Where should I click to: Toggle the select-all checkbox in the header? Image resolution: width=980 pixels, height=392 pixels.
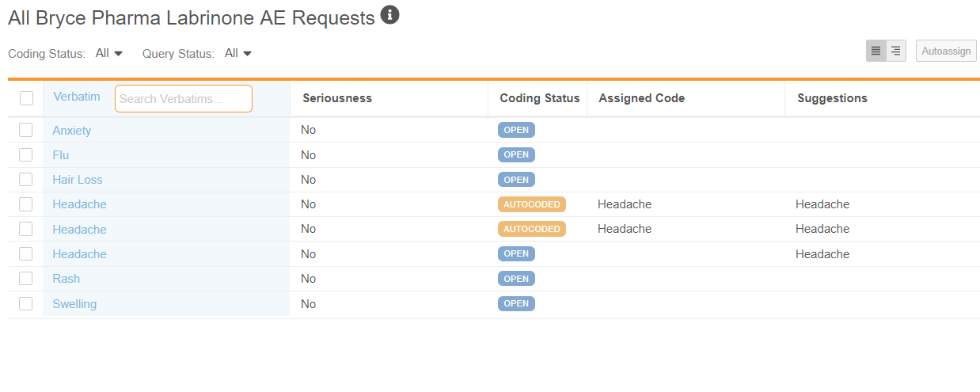[x=26, y=98]
